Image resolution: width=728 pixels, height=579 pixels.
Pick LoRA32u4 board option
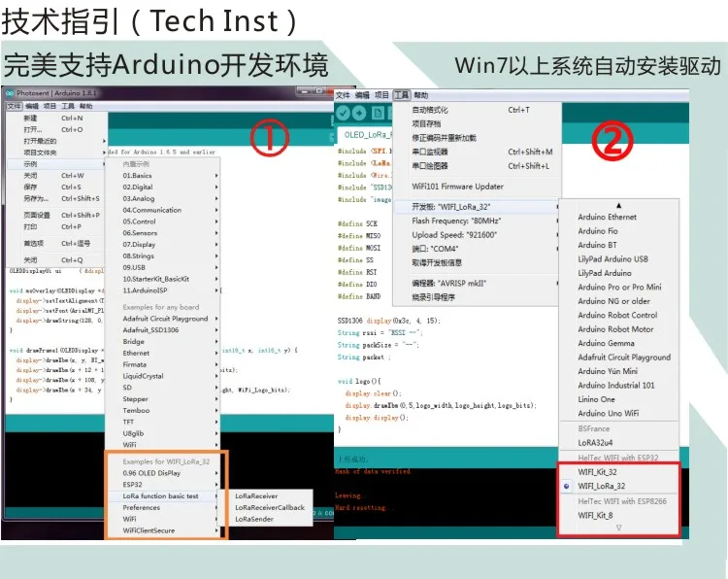tap(595, 442)
